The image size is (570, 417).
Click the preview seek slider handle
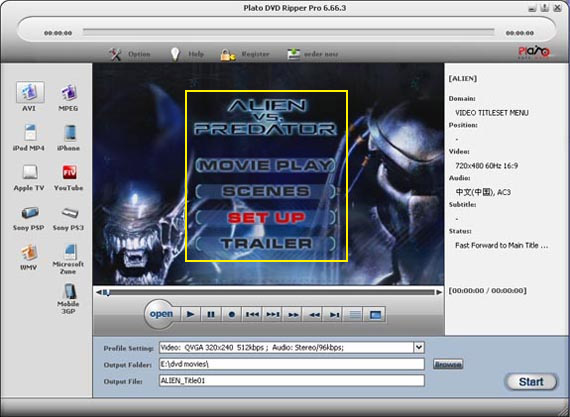tap(106, 292)
